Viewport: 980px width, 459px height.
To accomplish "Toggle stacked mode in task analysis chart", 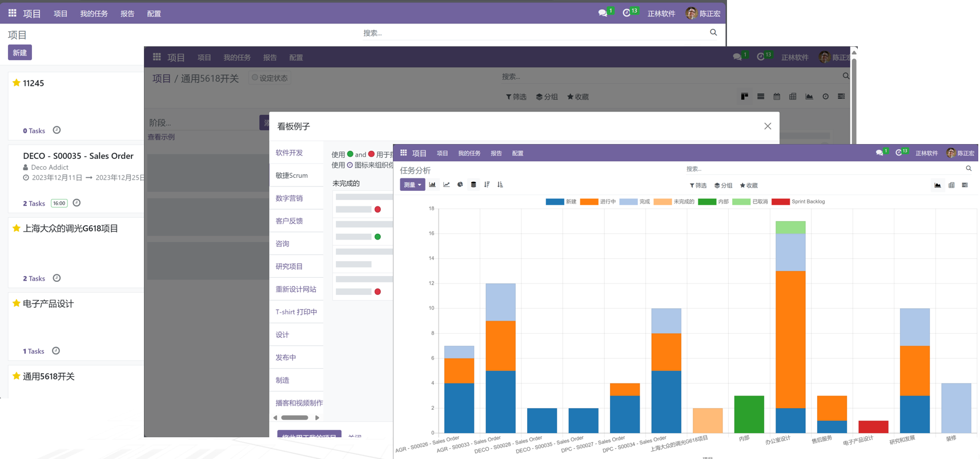I will click(x=473, y=185).
